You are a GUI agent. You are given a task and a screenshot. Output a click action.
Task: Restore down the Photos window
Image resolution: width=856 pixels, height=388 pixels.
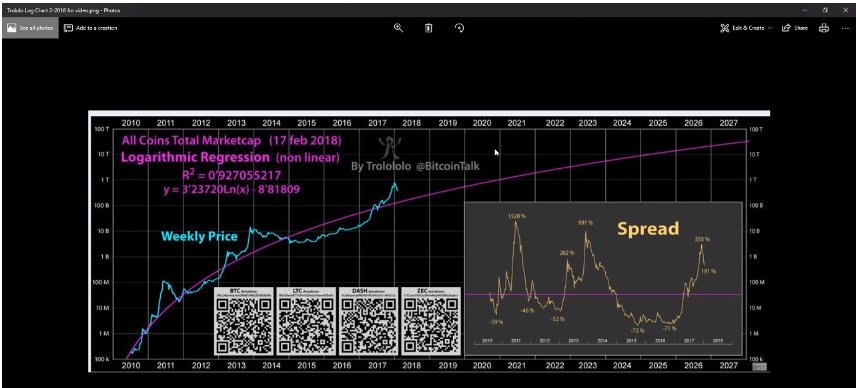pos(825,10)
